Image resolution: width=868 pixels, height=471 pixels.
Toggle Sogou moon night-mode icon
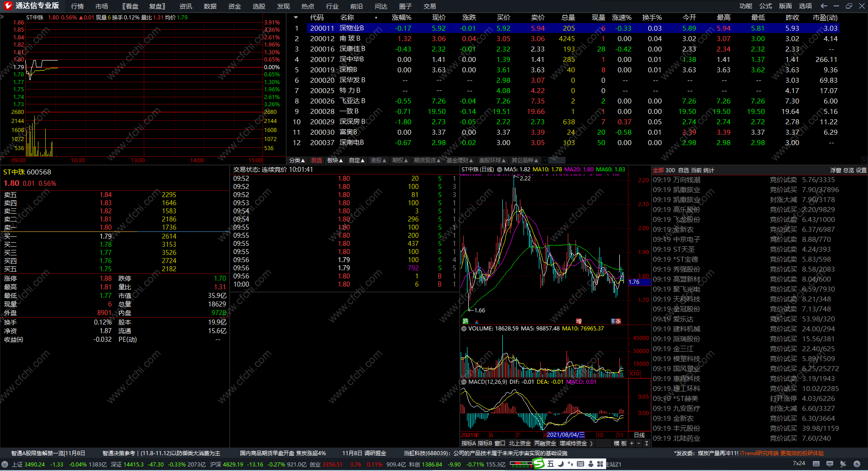(561, 464)
